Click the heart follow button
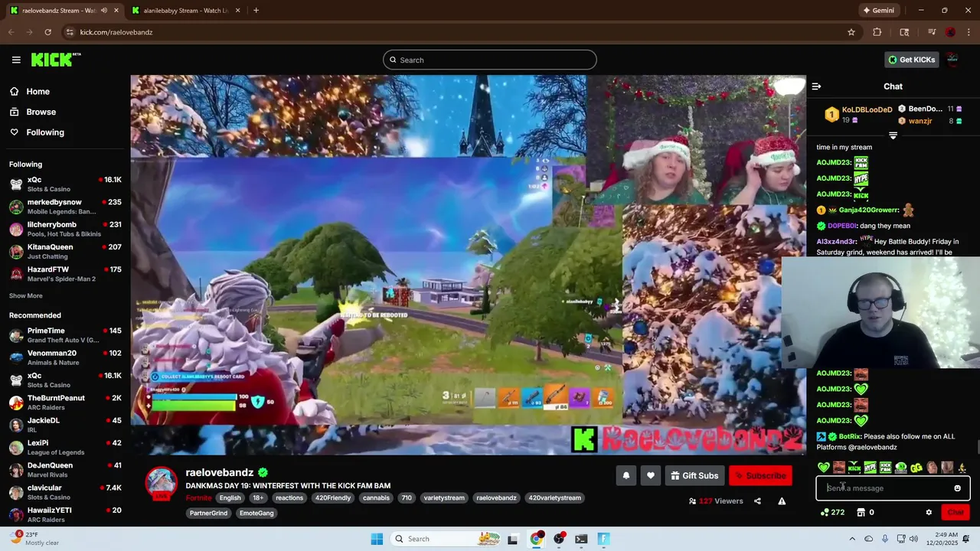Viewport: 980px width, 551px height. (650, 476)
